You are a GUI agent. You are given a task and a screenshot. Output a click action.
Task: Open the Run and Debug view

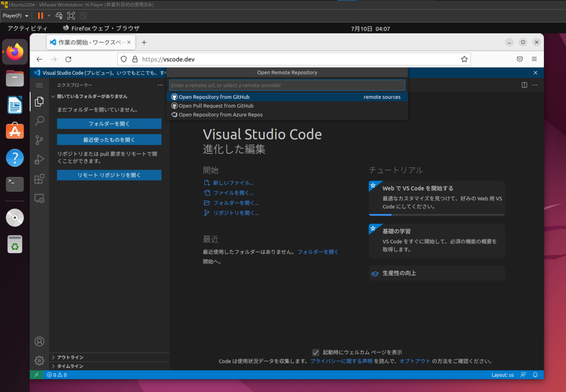(40, 159)
